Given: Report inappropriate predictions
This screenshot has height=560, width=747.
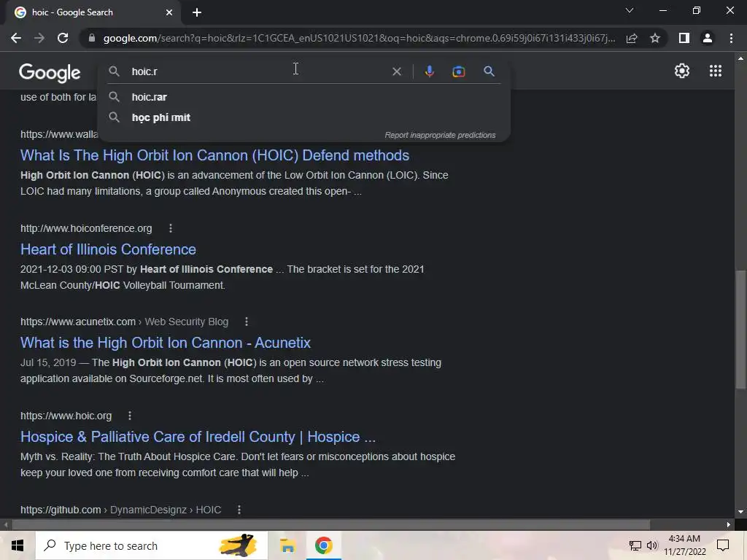Looking at the screenshot, I should (x=440, y=135).
